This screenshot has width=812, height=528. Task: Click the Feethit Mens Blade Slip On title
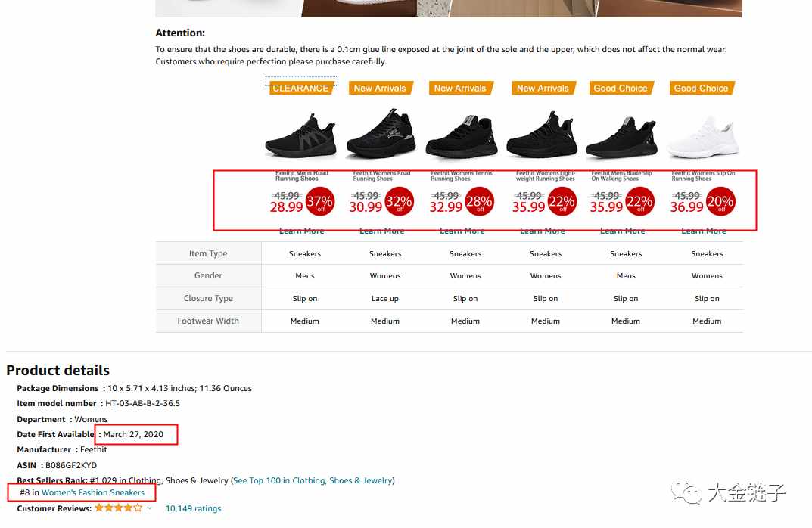(x=621, y=176)
